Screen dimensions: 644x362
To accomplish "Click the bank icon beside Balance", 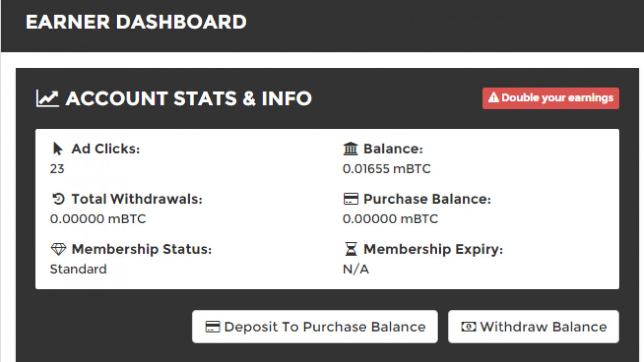I will [350, 149].
